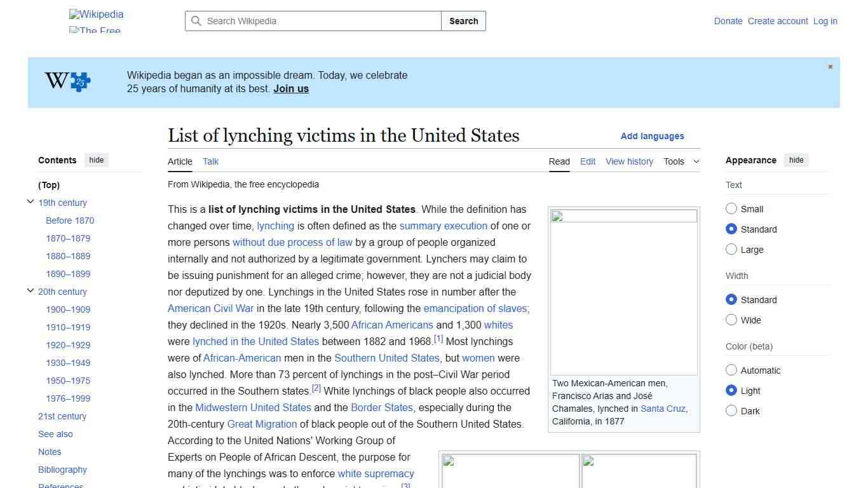
Task: Click the Search button
Action: pos(463,21)
